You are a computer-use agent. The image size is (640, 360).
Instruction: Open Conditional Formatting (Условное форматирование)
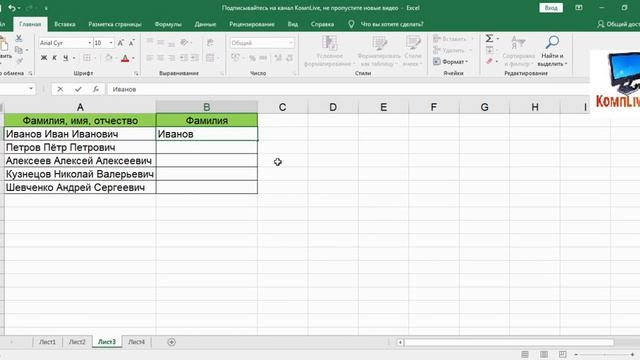coord(329,51)
